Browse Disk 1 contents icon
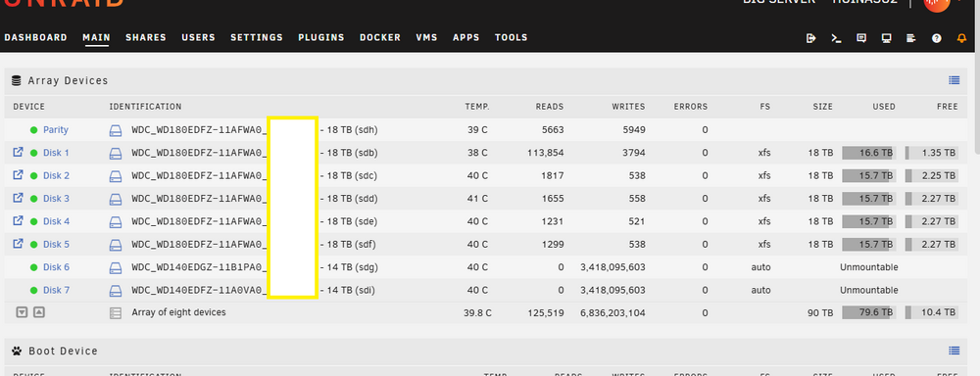The height and width of the screenshot is (376, 980). pyautogui.click(x=18, y=152)
